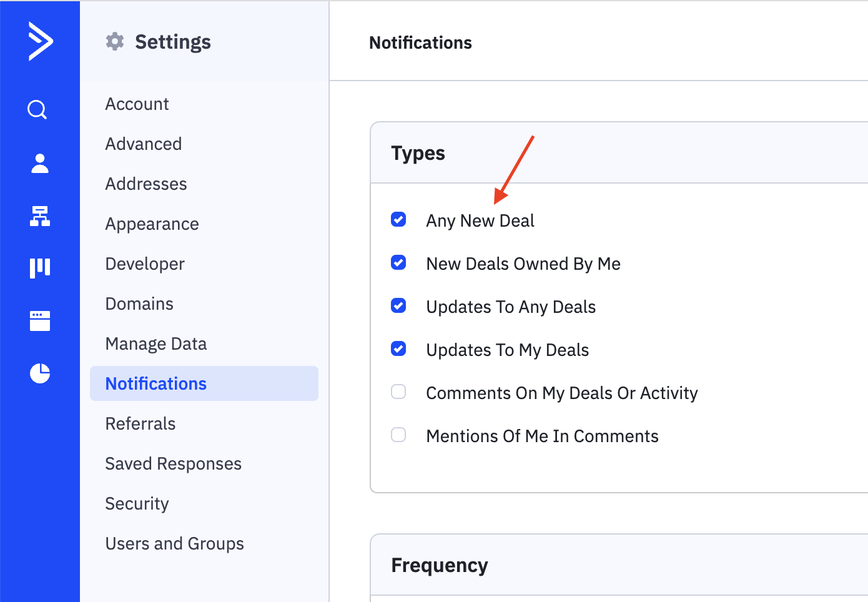
Task: Click the Settings gear icon
Action: click(x=115, y=42)
